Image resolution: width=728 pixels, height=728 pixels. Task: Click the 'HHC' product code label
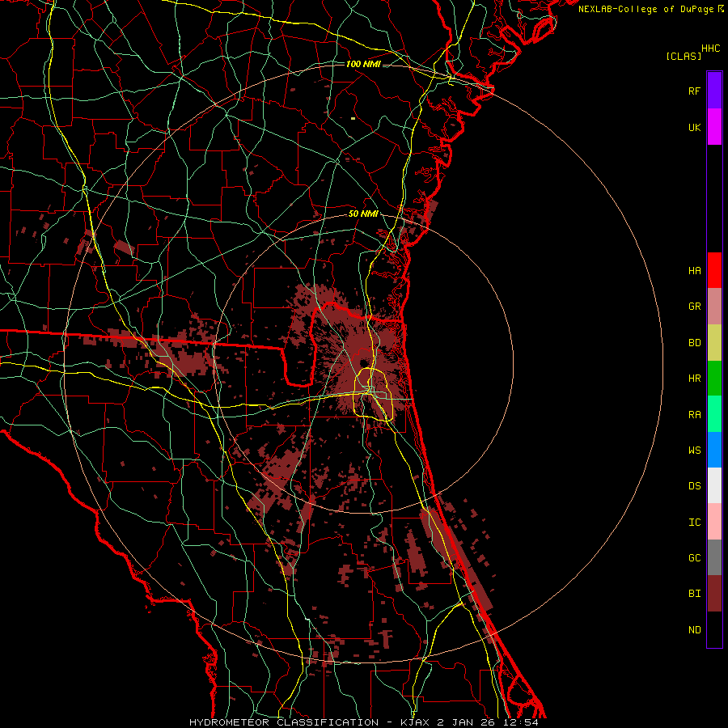[711, 49]
